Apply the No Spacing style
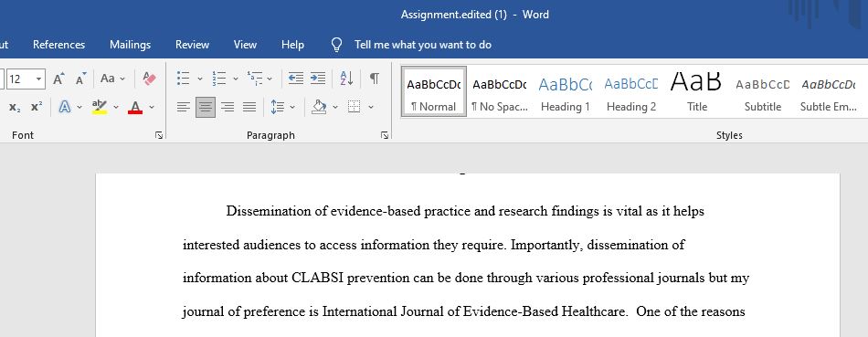This screenshot has width=868, height=337. point(499,92)
